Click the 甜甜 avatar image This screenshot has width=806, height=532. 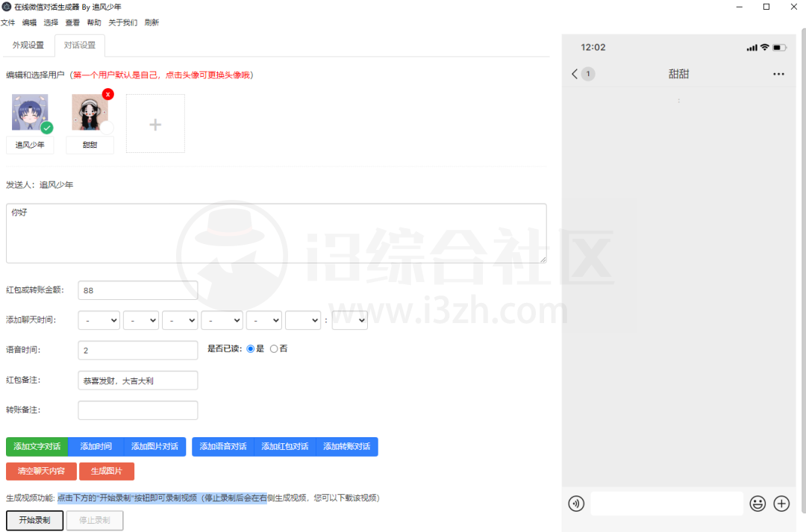(x=90, y=112)
